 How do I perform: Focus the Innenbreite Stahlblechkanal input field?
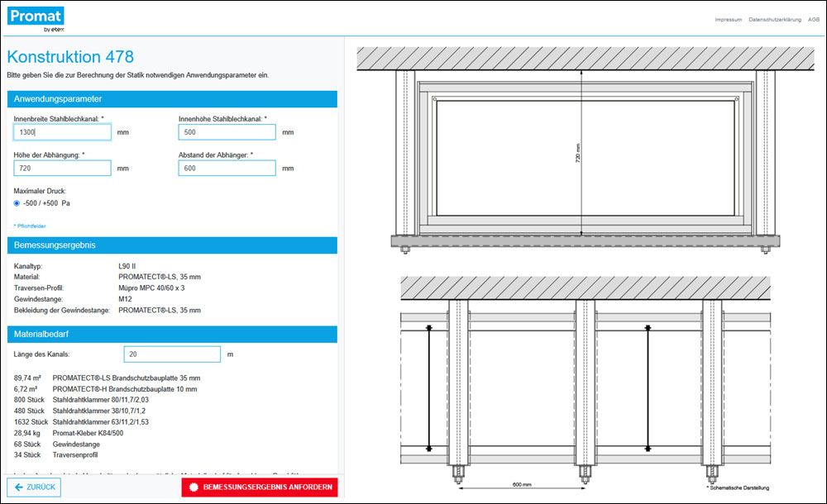pyautogui.click(x=62, y=132)
